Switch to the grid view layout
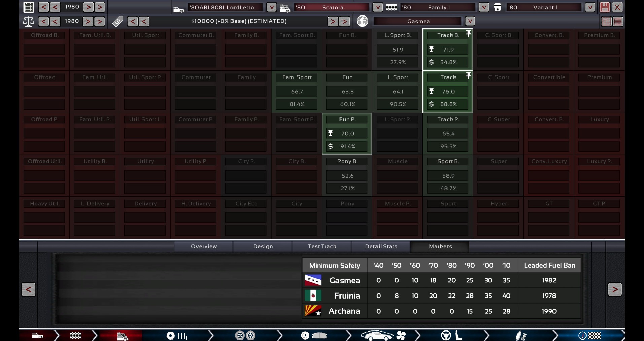644x341 pixels. [x=606, y=21]
